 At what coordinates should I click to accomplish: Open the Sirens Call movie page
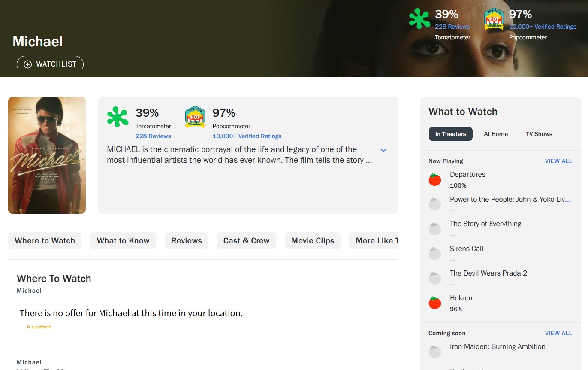[x=467, y=249]
